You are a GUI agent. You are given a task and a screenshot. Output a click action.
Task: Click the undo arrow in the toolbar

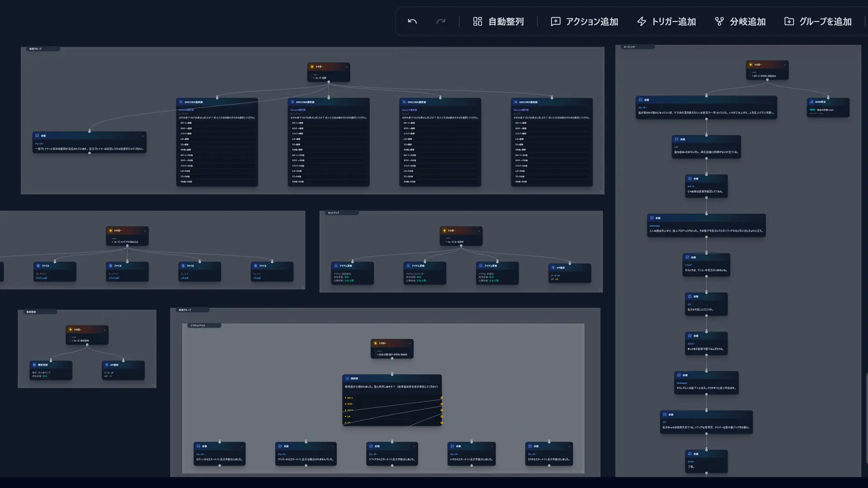pos(412,21)
